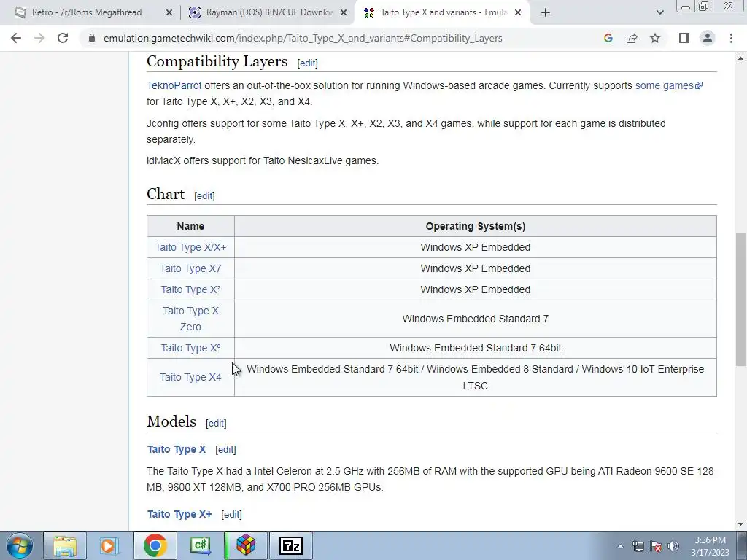Reload the current page

pyautogui.click(x=63, y=38)
